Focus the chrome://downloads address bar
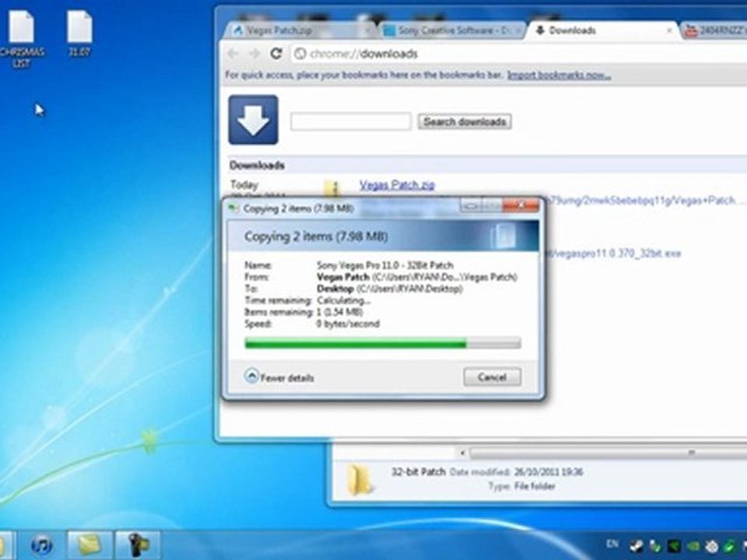 [519, 54]
